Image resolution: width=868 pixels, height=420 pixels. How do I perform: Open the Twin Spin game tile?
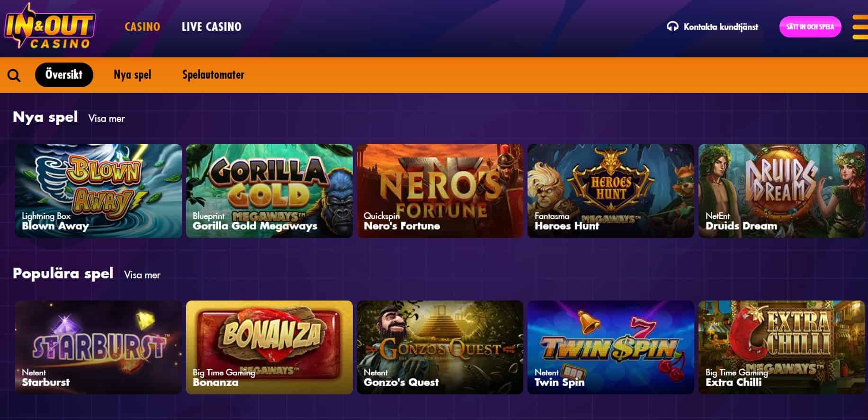611,347
